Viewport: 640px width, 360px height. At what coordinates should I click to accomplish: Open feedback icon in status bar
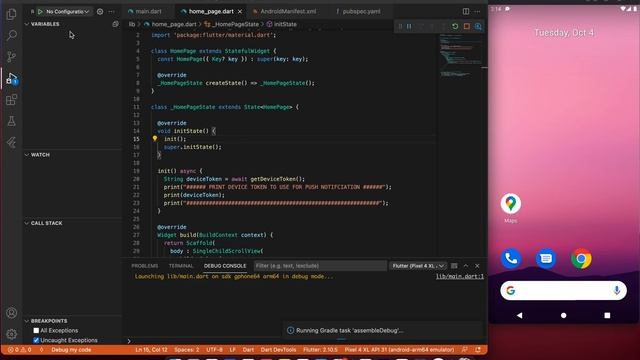464,350
